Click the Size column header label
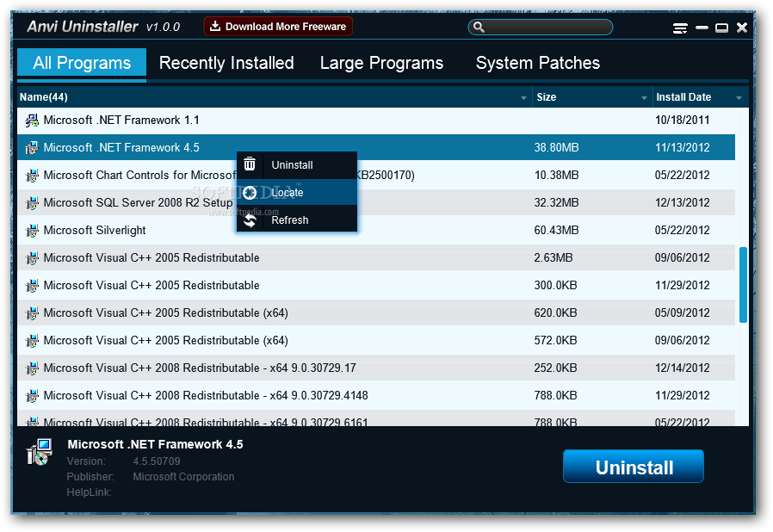773x532 pixels. point(547,97)
